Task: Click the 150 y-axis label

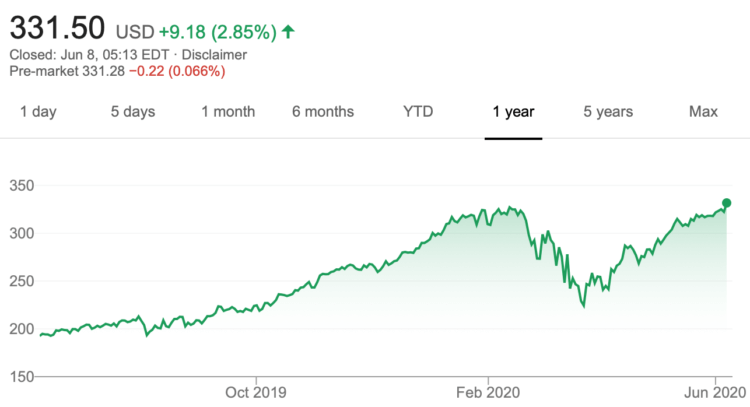Action: (22, 377)
